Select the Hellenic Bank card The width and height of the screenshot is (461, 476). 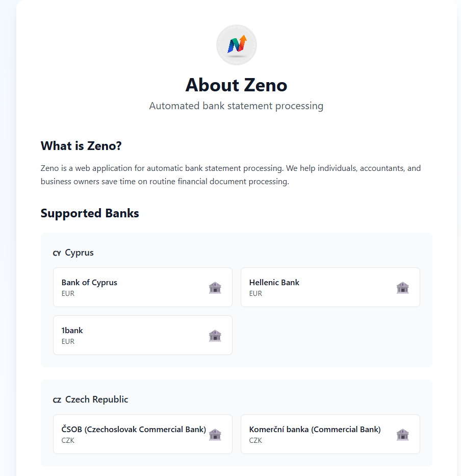pyautogui.click(x=330, y=287)
